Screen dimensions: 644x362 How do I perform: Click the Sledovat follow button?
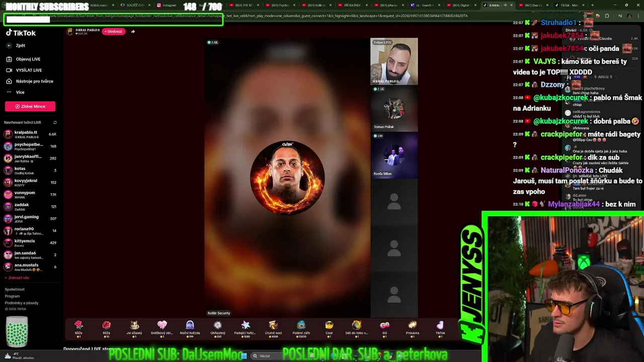[114, 31]
